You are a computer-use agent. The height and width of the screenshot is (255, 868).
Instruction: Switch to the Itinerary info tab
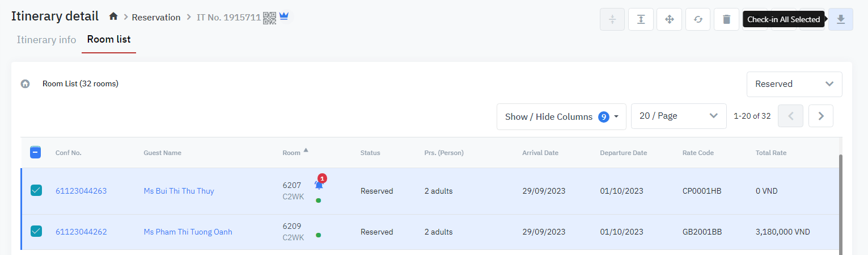coord(46,40)
